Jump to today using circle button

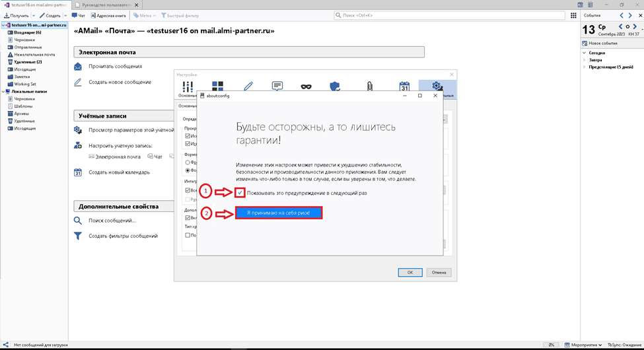(627, 26)
